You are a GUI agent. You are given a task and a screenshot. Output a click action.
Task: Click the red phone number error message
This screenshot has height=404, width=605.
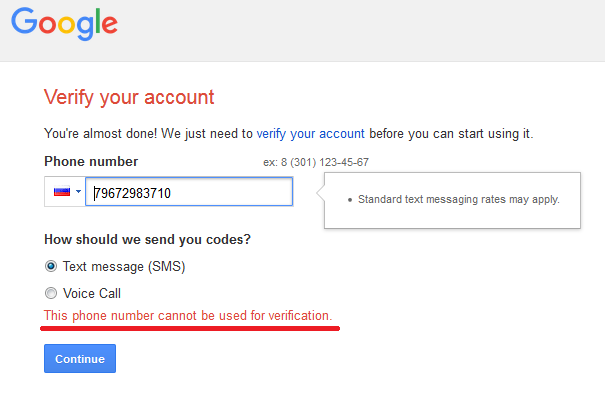pos(188,316)
